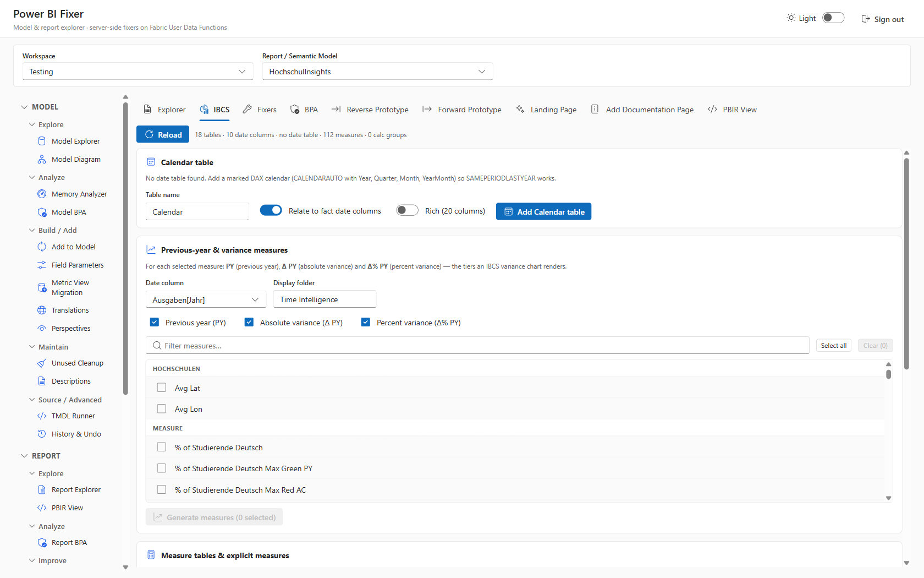
Task: Click the Report BPA shield icon
Action: point(42,542)
